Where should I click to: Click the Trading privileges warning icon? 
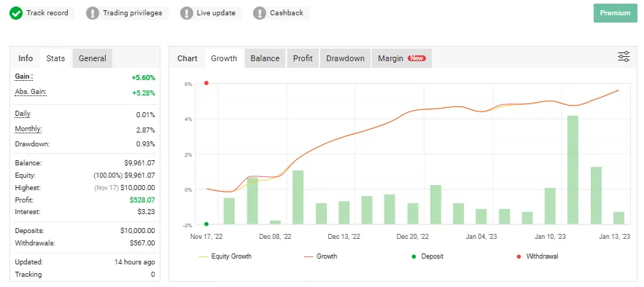[93, 13]
